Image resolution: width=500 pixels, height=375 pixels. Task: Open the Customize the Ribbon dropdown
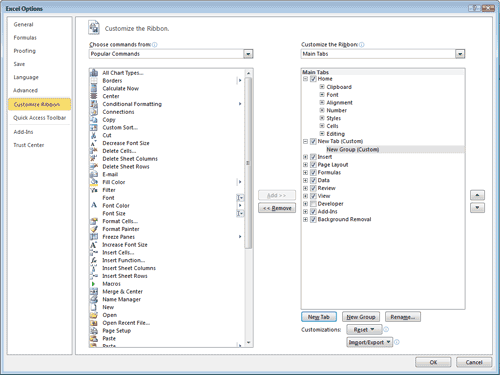[460, 54]
